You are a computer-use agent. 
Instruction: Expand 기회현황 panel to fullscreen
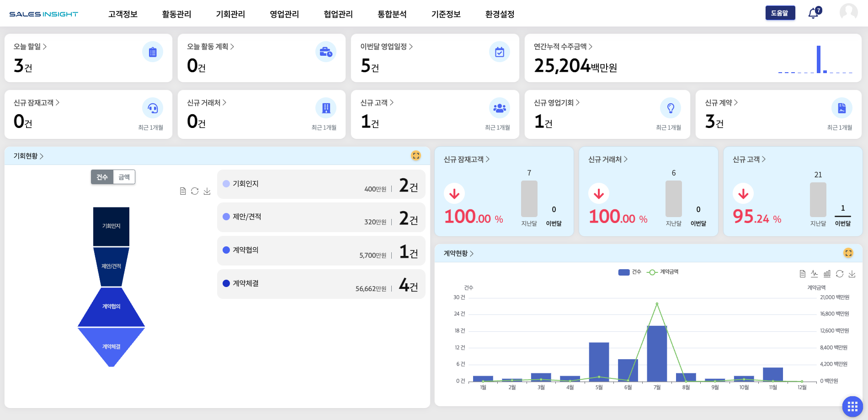point(415,156)
